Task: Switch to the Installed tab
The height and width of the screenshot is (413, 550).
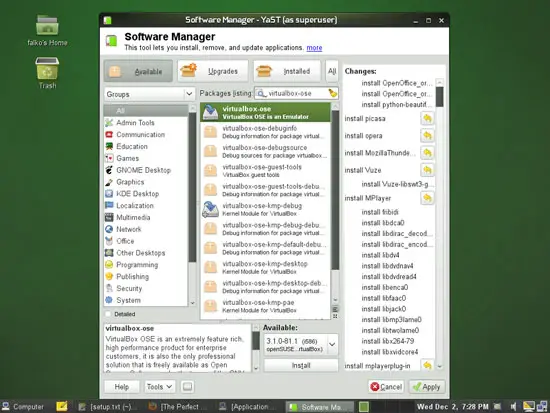Action: pyautogui.click(x=287, y=71)
